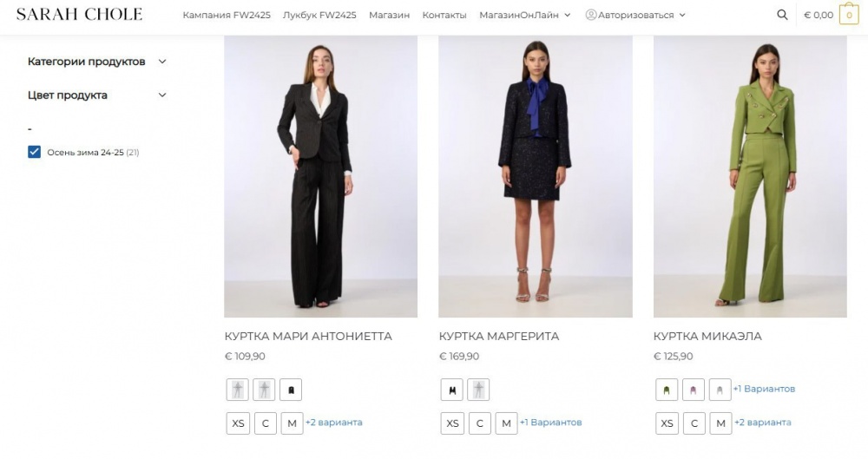Open МагазинОнЛайн dropdown menu

524,15
